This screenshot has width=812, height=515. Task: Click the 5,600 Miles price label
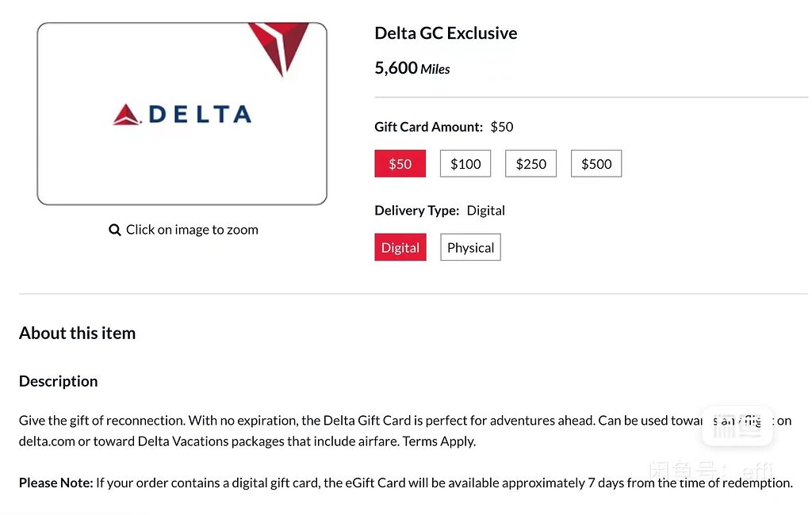[x=412, y=69]
